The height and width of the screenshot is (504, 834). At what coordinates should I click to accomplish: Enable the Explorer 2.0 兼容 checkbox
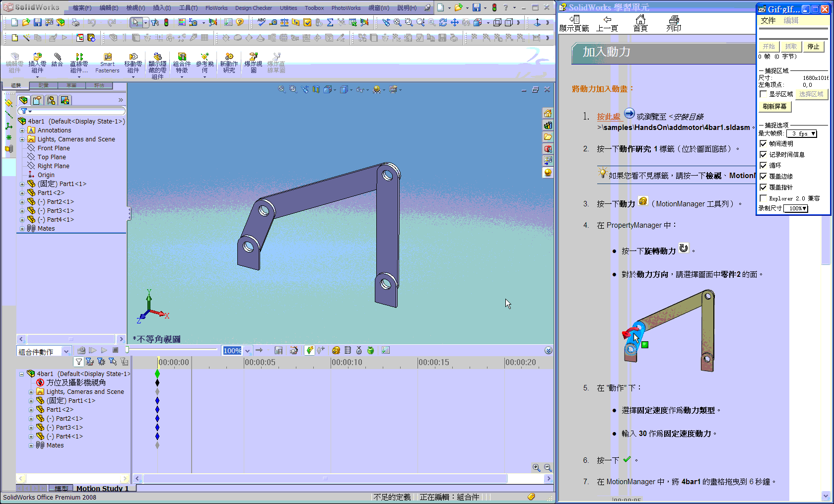coord(763,198)
